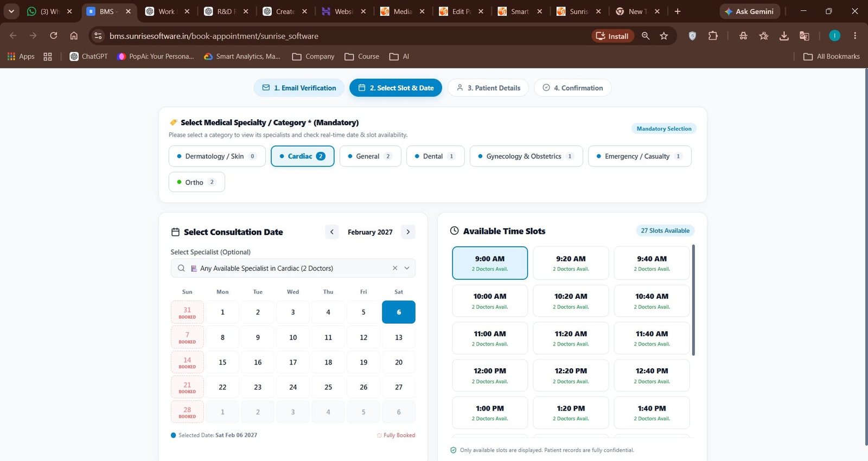The width and height of the screenshot is (868, 461).
Task: Choose the 9:20 AM time slot
Action: [x=571, y=263]
